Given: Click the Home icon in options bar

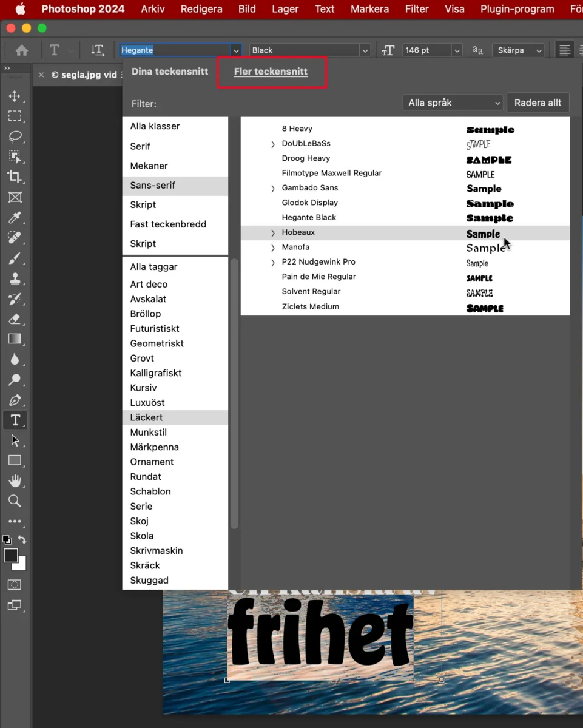Looking at the screenshot, I should [22, 50].
